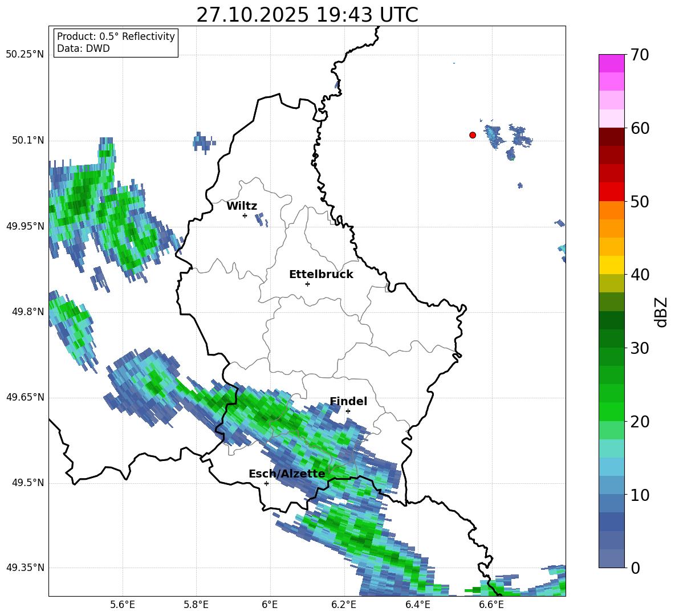Click the 5.6°E longitude label
Viewport: 675px width, 616px height.
tap(123, 605)
